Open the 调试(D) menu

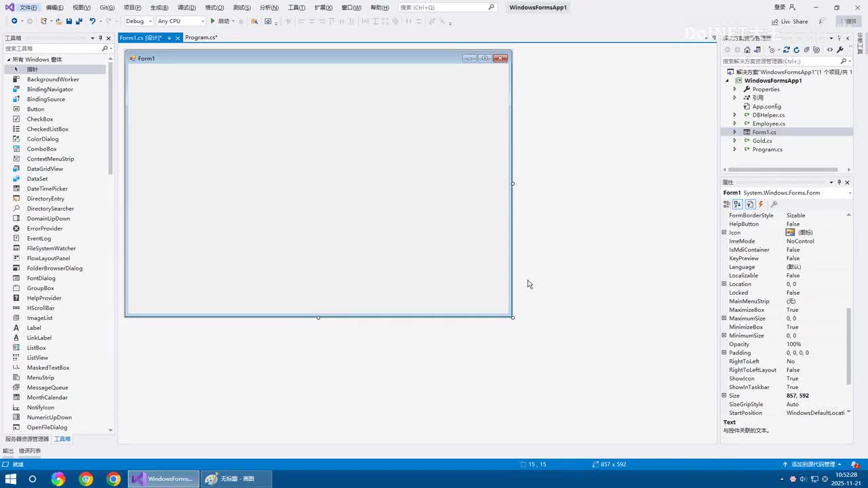tap(186, 7)
